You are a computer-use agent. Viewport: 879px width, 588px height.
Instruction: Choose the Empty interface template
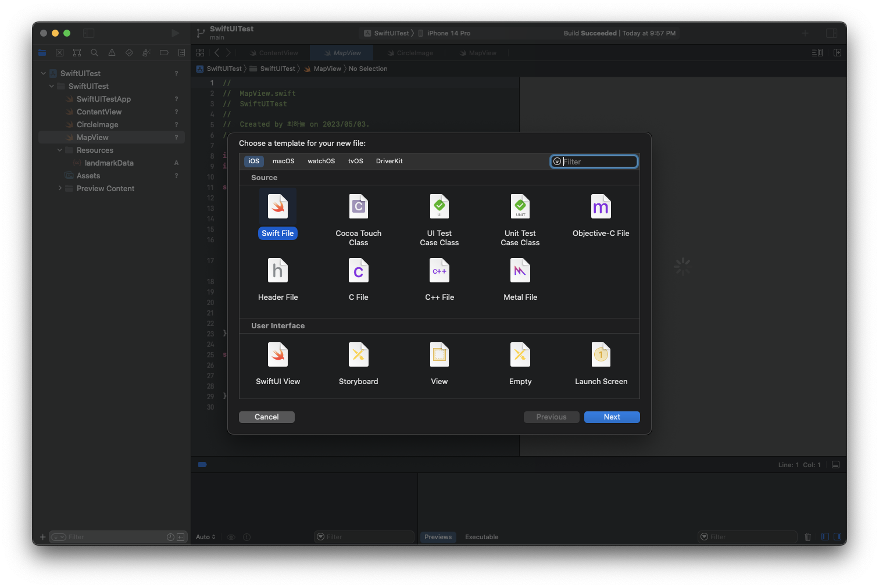coord(520,363)
